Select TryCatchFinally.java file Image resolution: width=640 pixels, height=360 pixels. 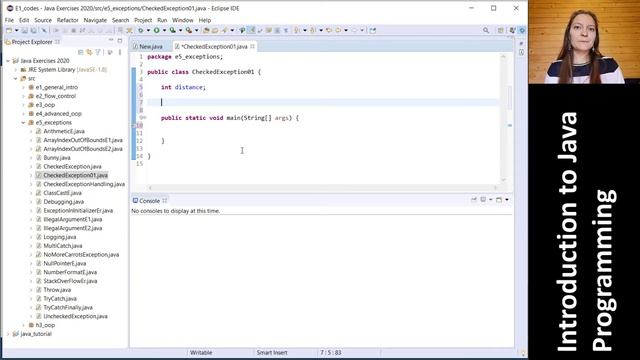(x=68, y=307)
